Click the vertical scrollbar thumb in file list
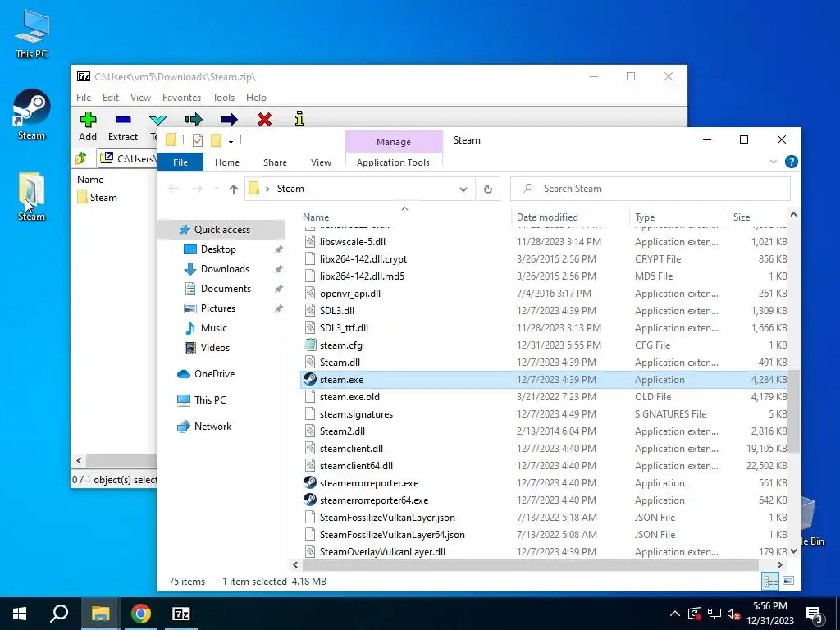 coord(793,412)
